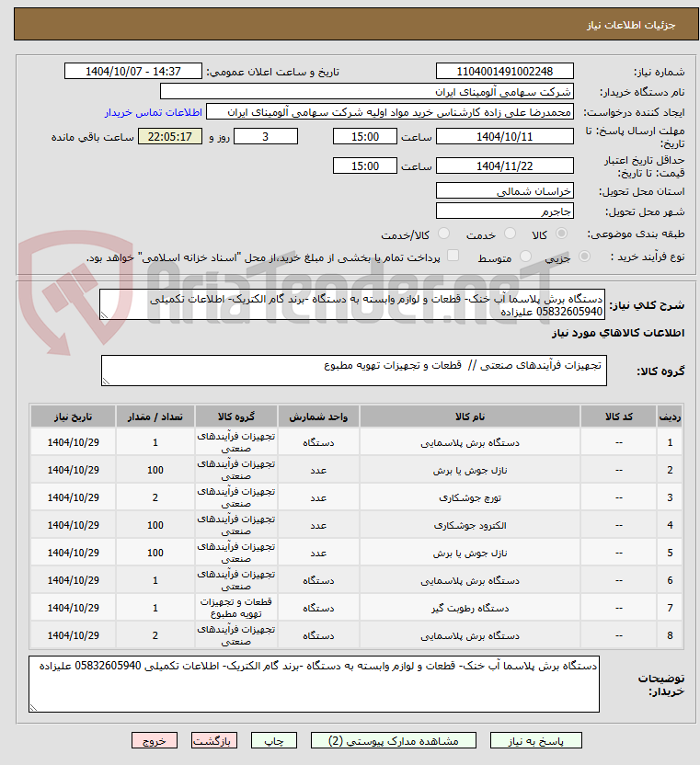Click the بازگشت back button
The width and height of the screenshot is (700, 765).
tap(213, 740)
